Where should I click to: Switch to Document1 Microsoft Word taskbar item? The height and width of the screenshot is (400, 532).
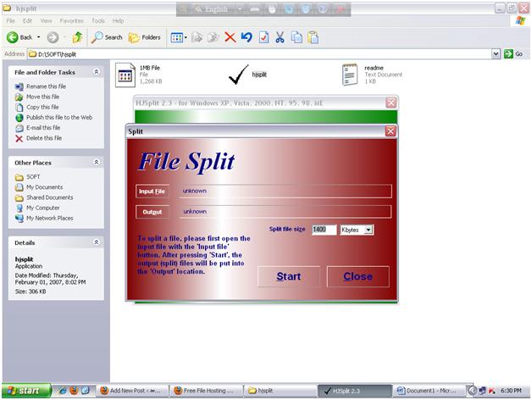click(x=428, y=391)
